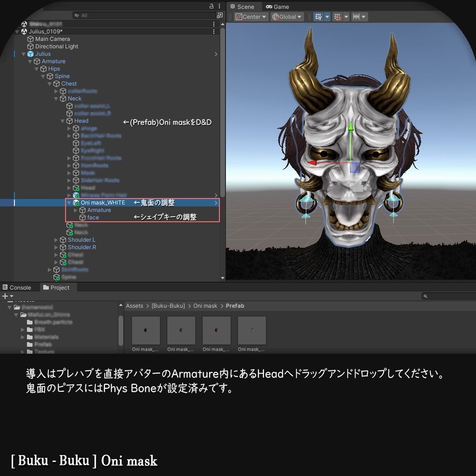Select the first Oni mask prefab thumbnail
The width and height of the screenshot is (476, 476).
coord(145,330)
